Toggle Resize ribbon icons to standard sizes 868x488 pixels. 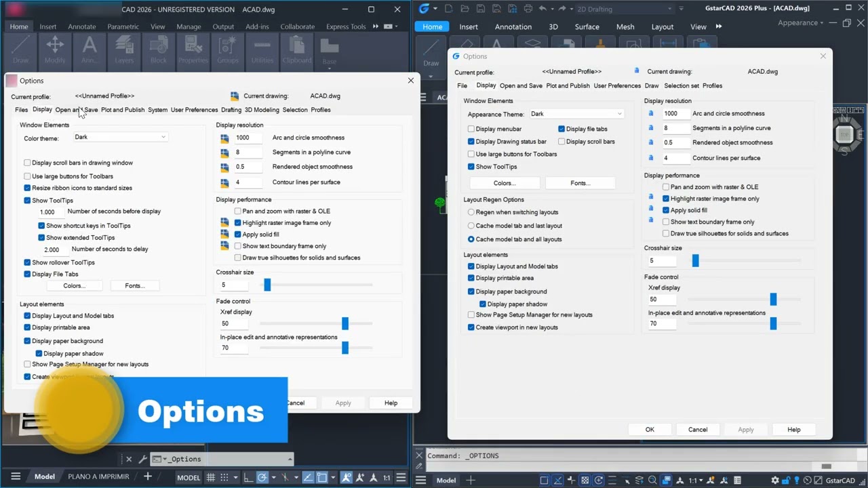(27, 188)
